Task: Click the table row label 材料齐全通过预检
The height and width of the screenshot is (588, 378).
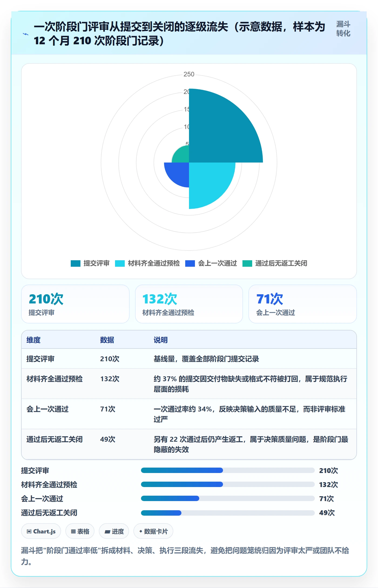Action: pos(55,379)
